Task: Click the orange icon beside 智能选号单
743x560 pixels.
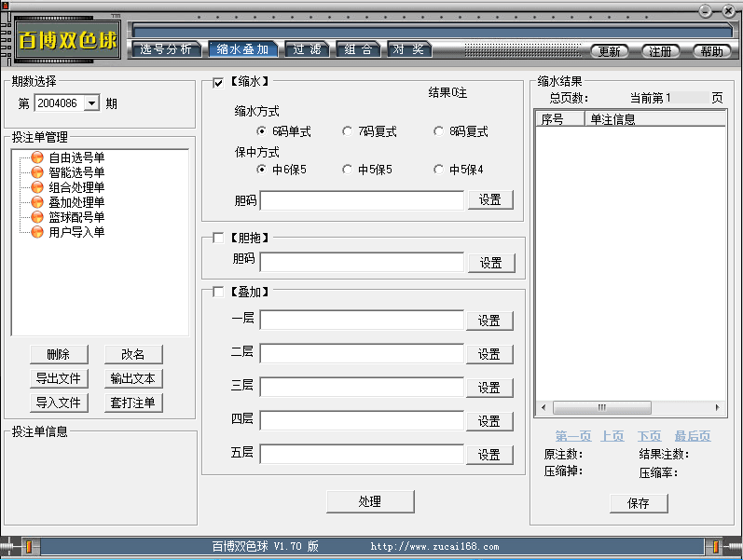Action: coord(37,172)
